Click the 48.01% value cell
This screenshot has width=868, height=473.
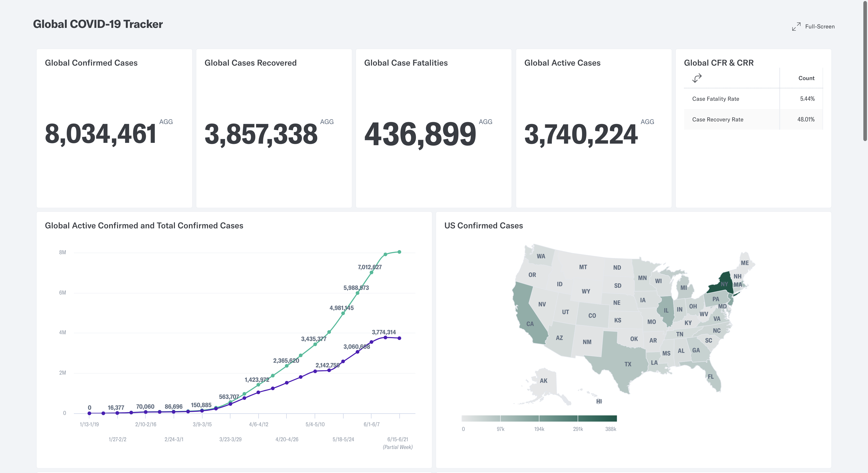pos(806,119)
